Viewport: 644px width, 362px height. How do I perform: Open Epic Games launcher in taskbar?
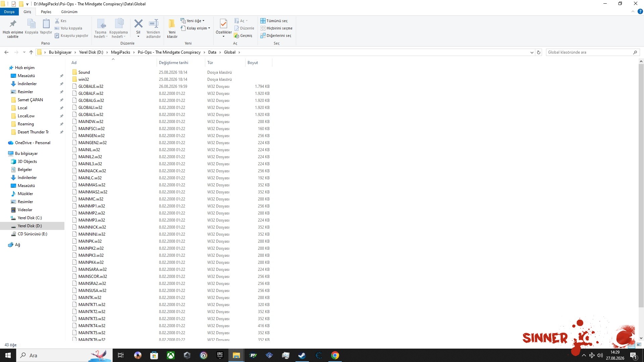220,355
